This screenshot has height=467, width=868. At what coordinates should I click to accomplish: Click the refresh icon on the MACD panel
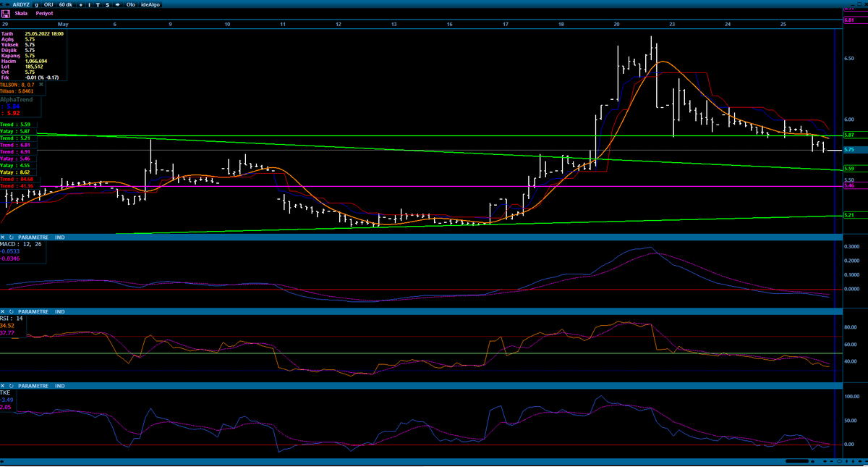point(12,237)
